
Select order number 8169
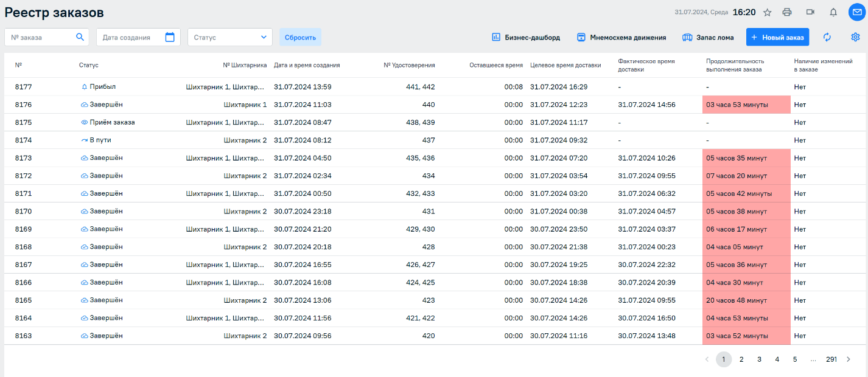pyautogui.click(x=23, y=229)
